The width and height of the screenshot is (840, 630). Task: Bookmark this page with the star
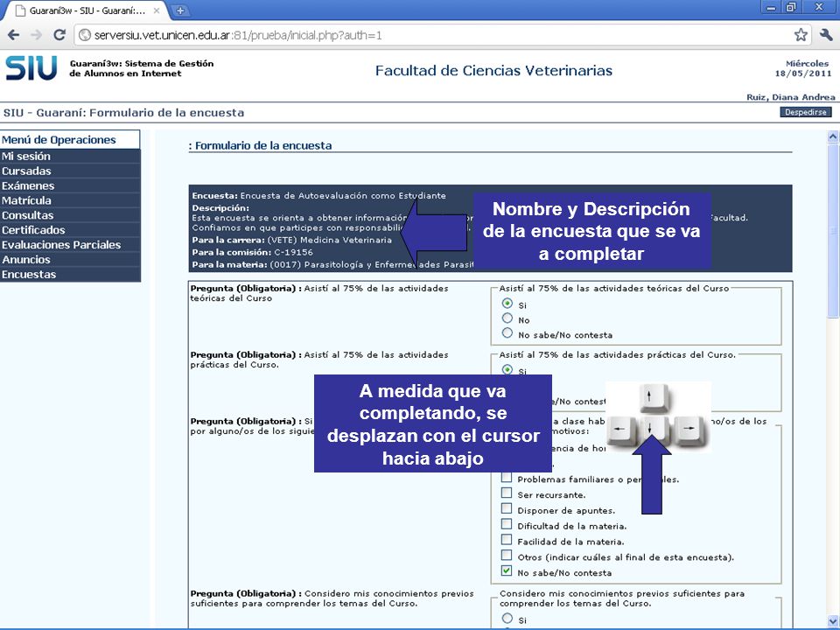pos(801,35)
